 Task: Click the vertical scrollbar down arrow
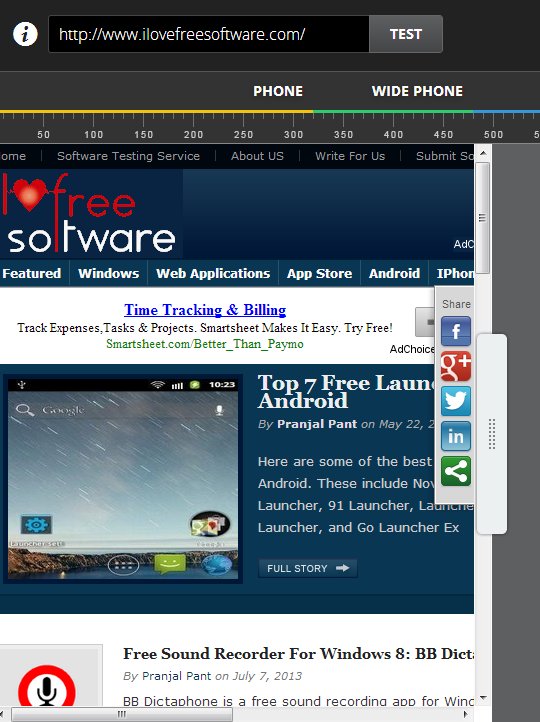483,698
